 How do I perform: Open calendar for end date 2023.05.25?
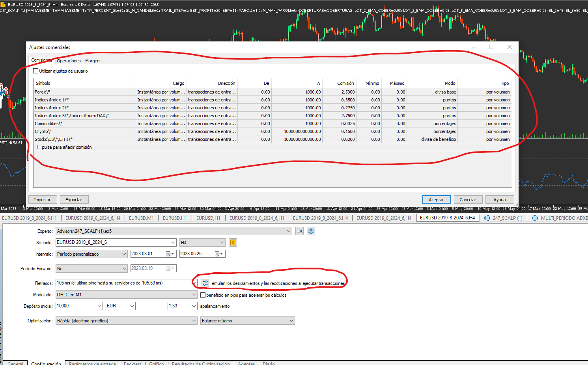(219, 254)
